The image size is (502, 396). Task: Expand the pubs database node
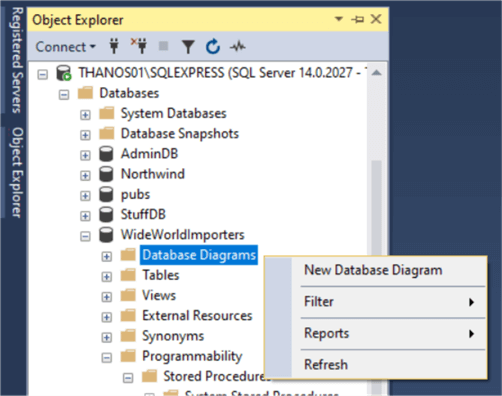[85, 196]
